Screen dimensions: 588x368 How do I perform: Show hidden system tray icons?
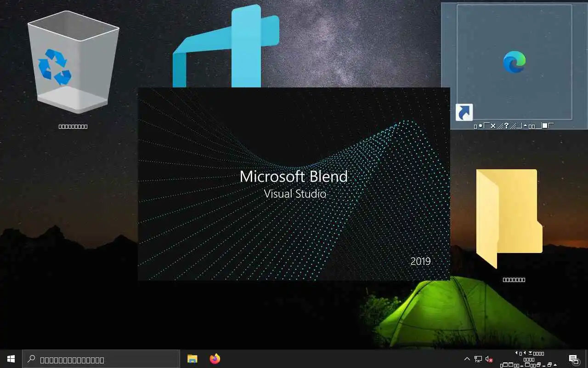click(x=467, y=359)
